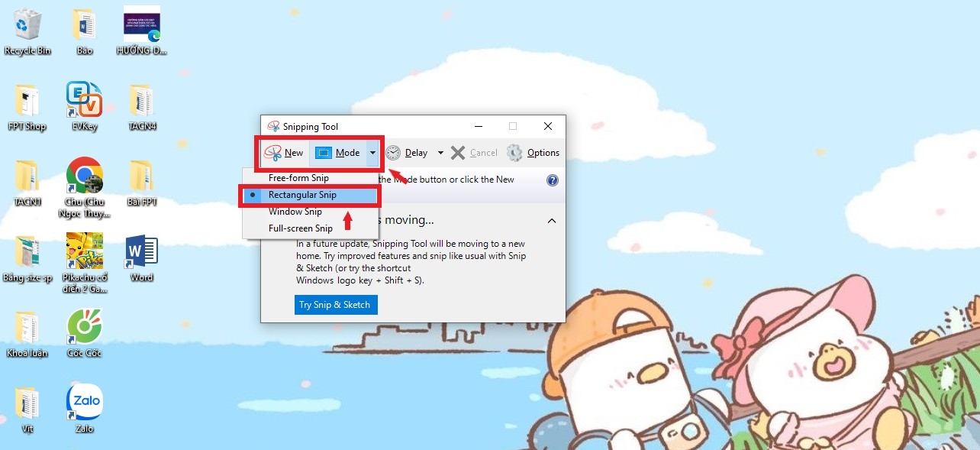This screenshot has width=980, height=450.
Task: Click the Cancel button in the toolbar
Action: coord(474,153)
